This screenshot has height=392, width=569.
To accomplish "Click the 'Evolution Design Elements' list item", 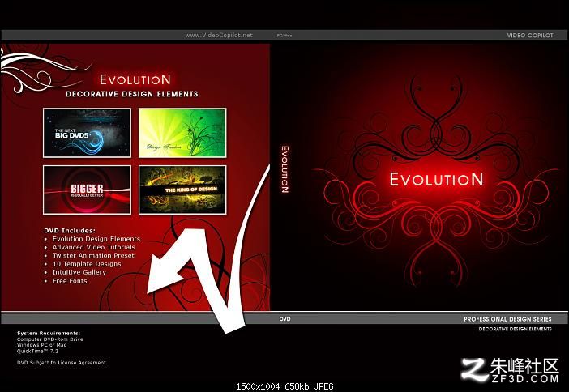I will coord(96,239).
